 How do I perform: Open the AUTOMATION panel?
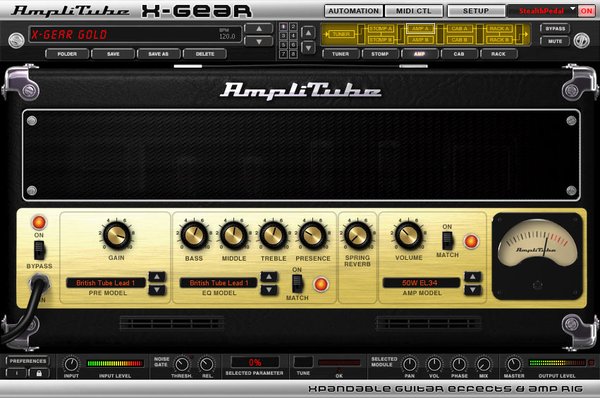(x=353, y=11)
